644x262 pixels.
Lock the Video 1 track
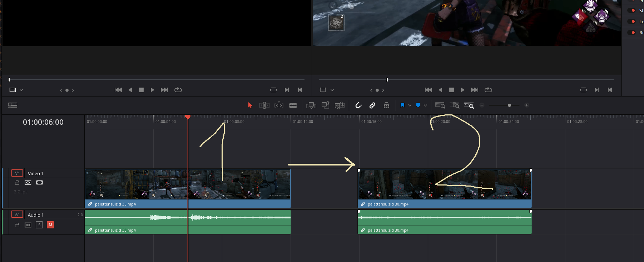pyautogui.click(x=17, y=182)
